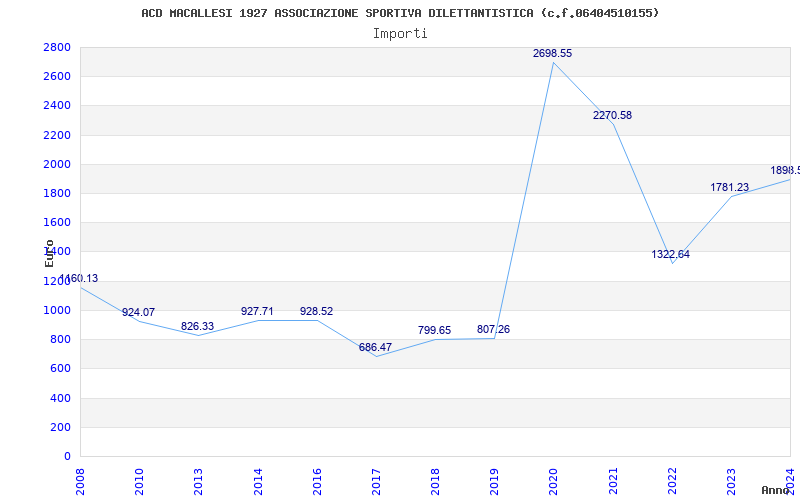
Task: Select the 2400 y-axis tick label
Action: (57, 106)
